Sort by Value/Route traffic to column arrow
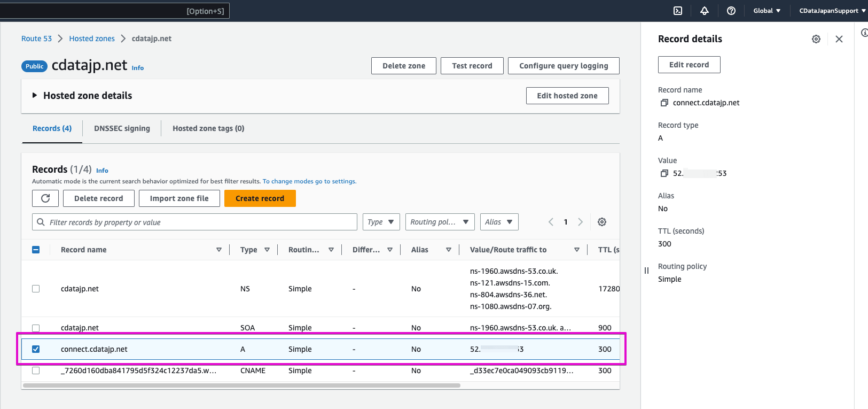This screenshot has height=409, width=868. pos(577,250)
